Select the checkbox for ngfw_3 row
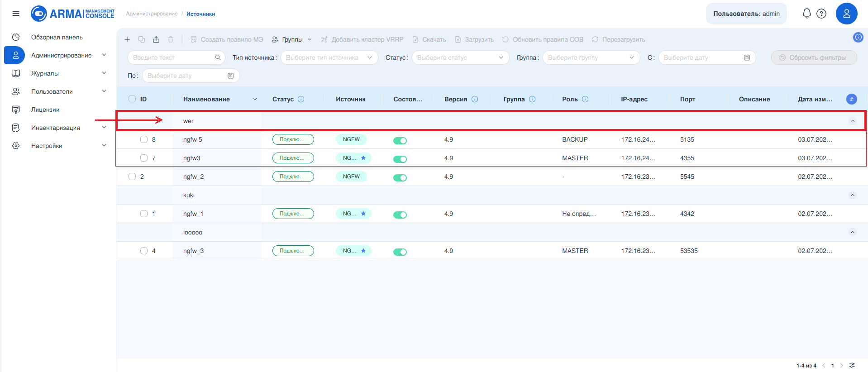This screenshot has width=868, height=372. 144,251
